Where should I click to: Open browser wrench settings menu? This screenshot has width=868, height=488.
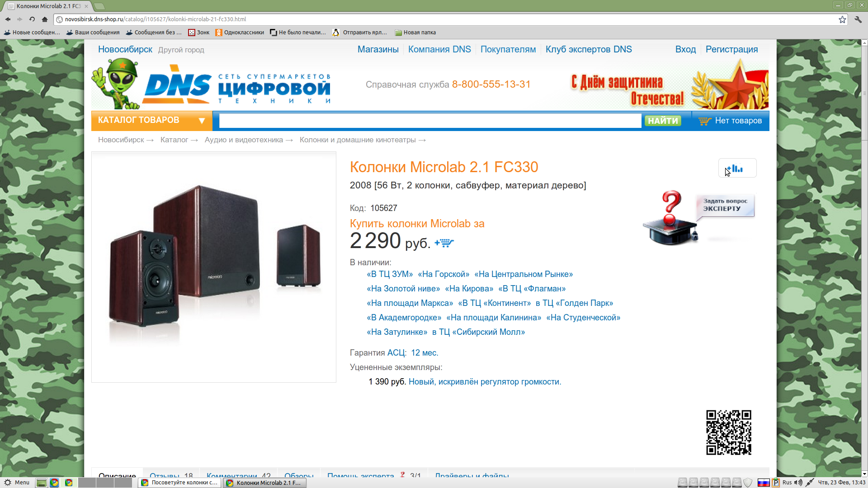click(858, 19)
